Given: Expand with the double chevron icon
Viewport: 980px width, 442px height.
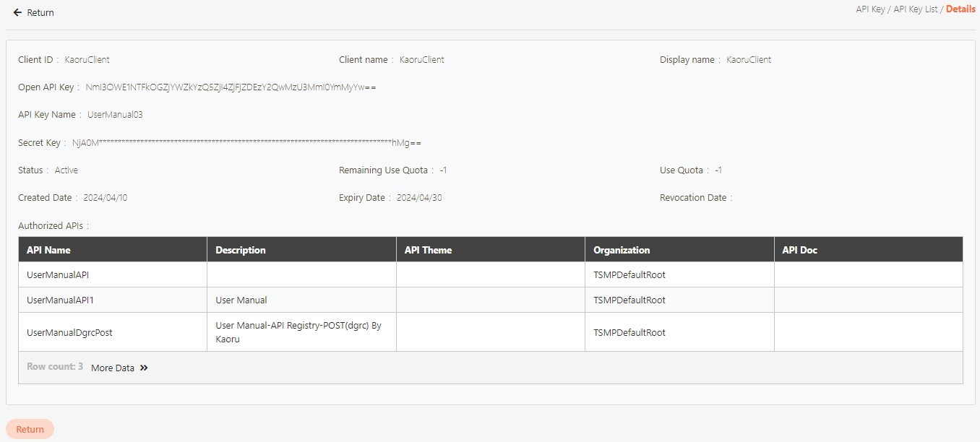Looking at the screenshot, I should tap(144, 368).
